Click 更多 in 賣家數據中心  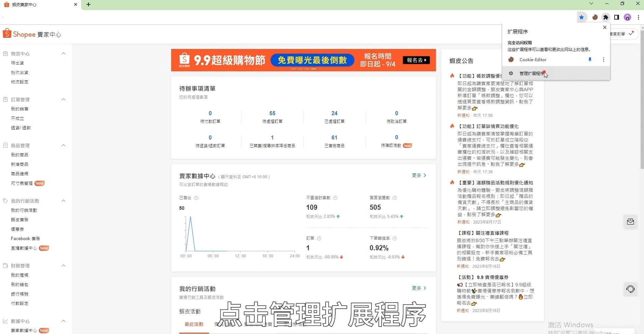(x=419, y=175)
